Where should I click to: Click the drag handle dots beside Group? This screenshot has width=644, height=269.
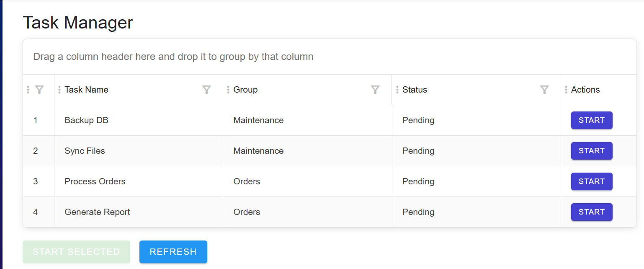pos(228,90)
